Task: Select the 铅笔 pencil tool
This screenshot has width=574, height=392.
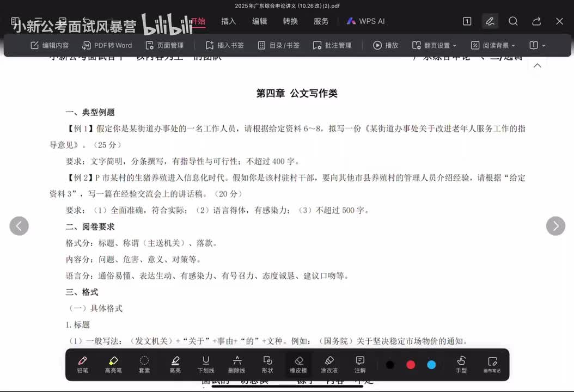Action: coord(82,365)
